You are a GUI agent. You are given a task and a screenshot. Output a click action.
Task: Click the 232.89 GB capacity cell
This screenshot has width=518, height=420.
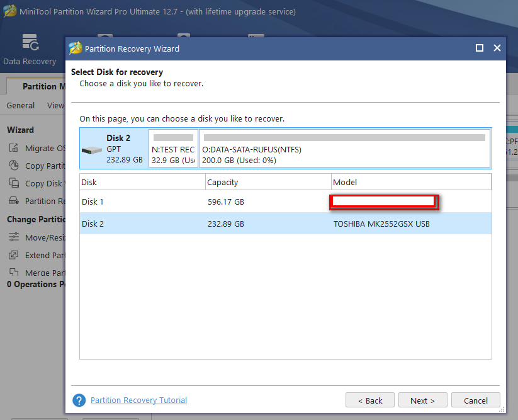[225, 224]
